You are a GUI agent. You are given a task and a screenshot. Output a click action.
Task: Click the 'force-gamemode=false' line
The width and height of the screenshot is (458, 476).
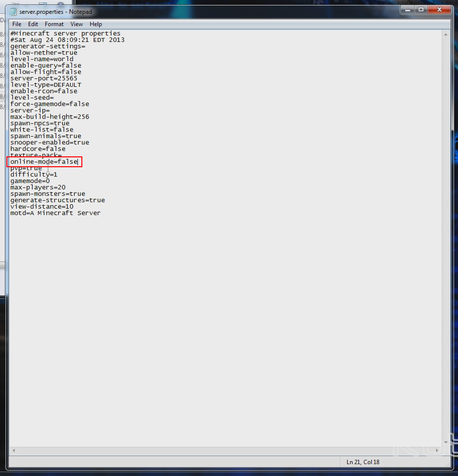(50, 104)
